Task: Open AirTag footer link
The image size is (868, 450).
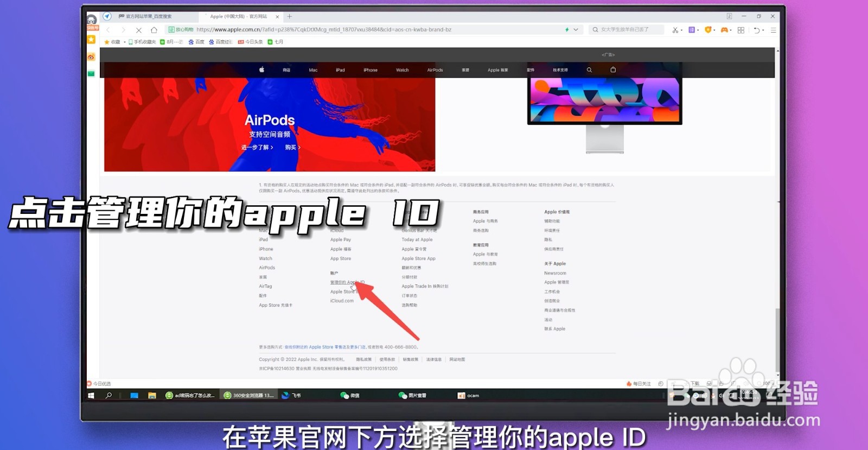Action: click(x=265, y=286)
